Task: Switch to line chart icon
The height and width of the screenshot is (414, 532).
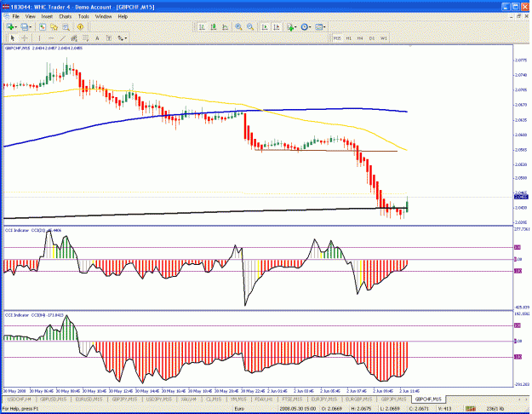Action: [x=225, y=26]
